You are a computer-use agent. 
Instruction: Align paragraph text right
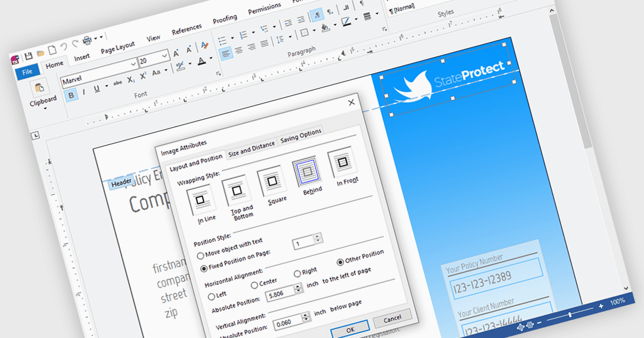(x=252, y=47)
